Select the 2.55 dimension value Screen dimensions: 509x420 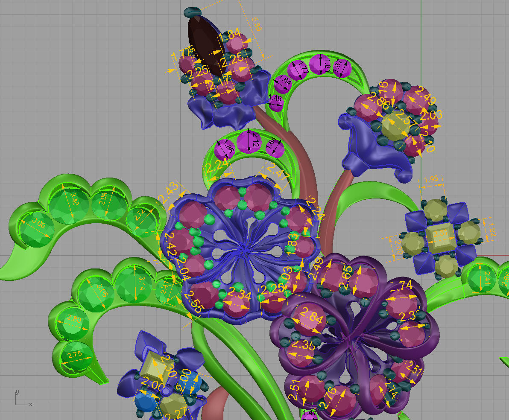[193, 301]
